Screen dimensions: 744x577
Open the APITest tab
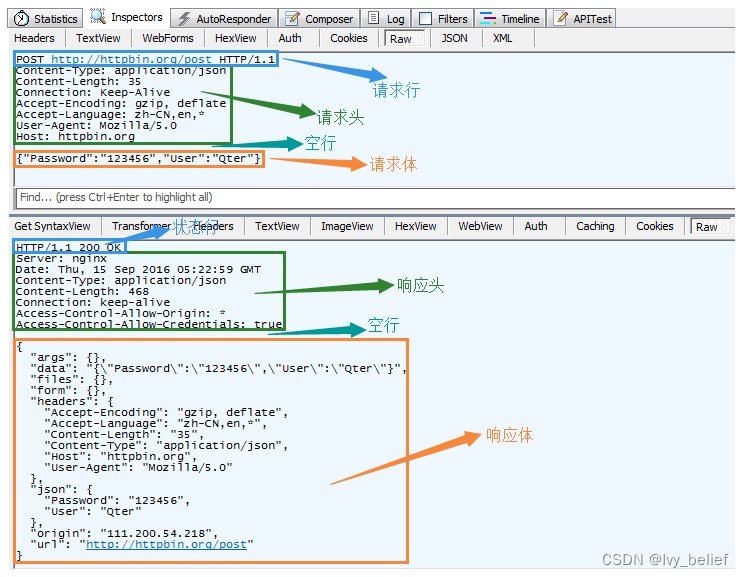(x=582, y=19)
